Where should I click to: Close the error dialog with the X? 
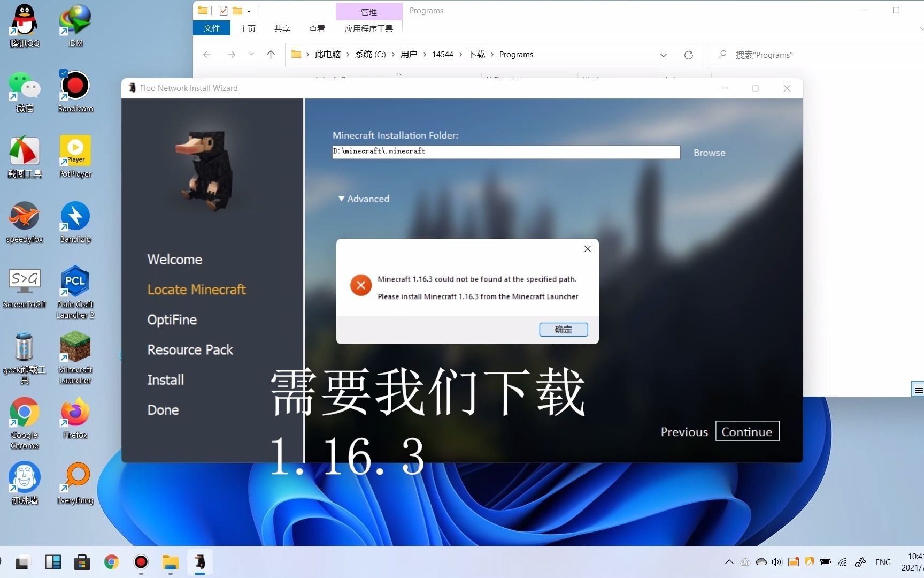point(588,249)
